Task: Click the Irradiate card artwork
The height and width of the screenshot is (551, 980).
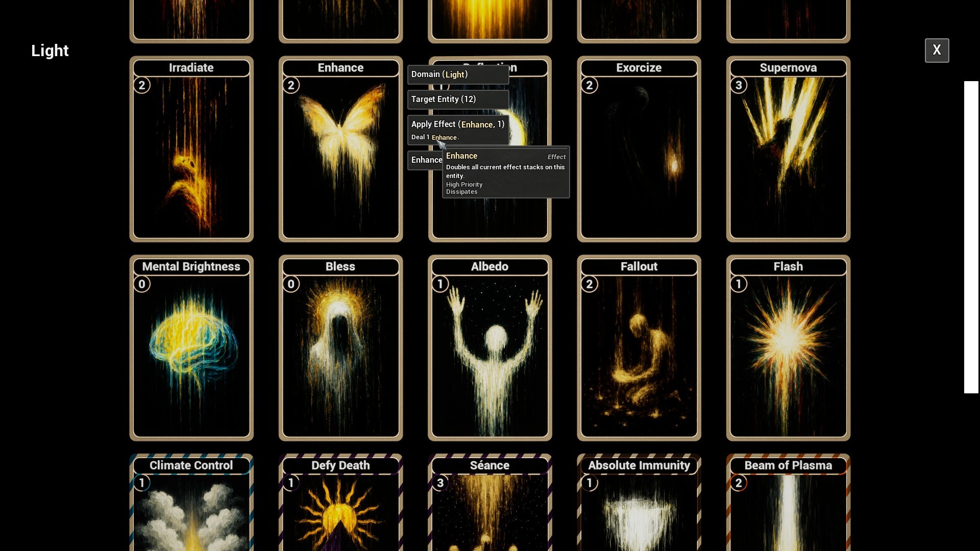Action: click(191, 158)
